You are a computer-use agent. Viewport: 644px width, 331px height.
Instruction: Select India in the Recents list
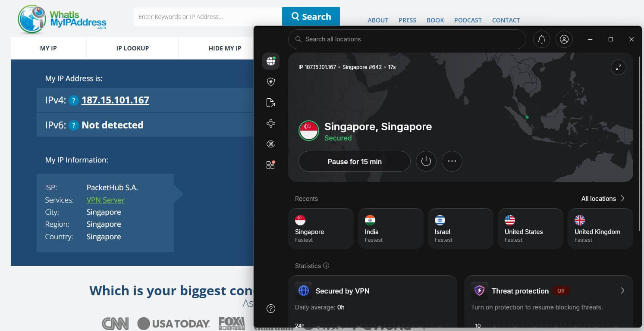[391, 228]
